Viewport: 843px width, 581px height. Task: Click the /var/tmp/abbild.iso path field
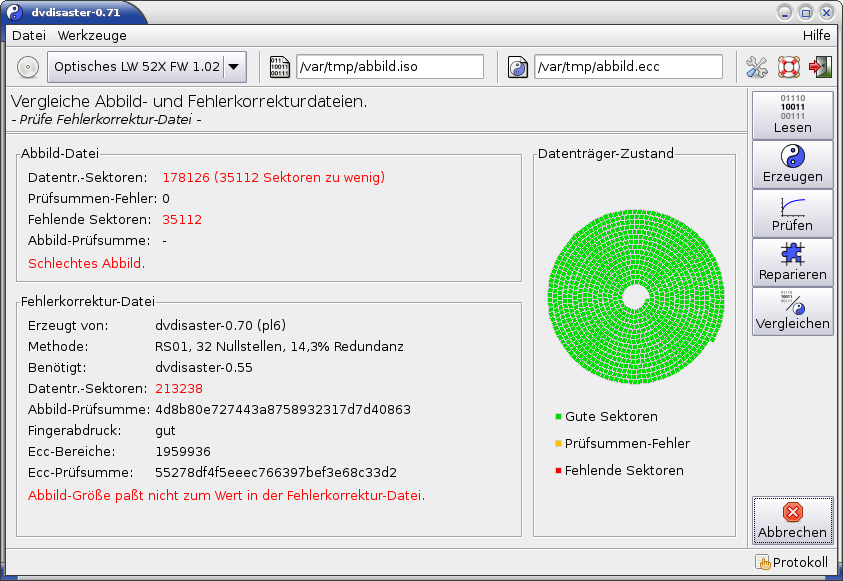[390, 67]
